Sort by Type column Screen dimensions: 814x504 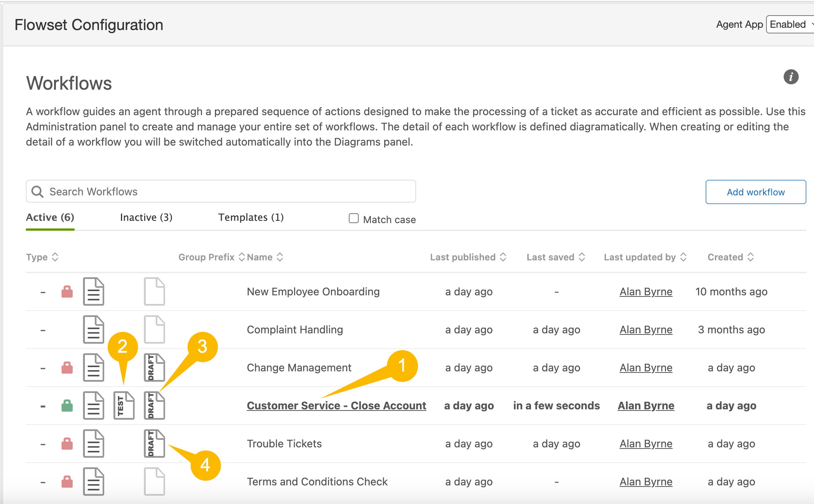pyautogui.click(x=42, y=257)
